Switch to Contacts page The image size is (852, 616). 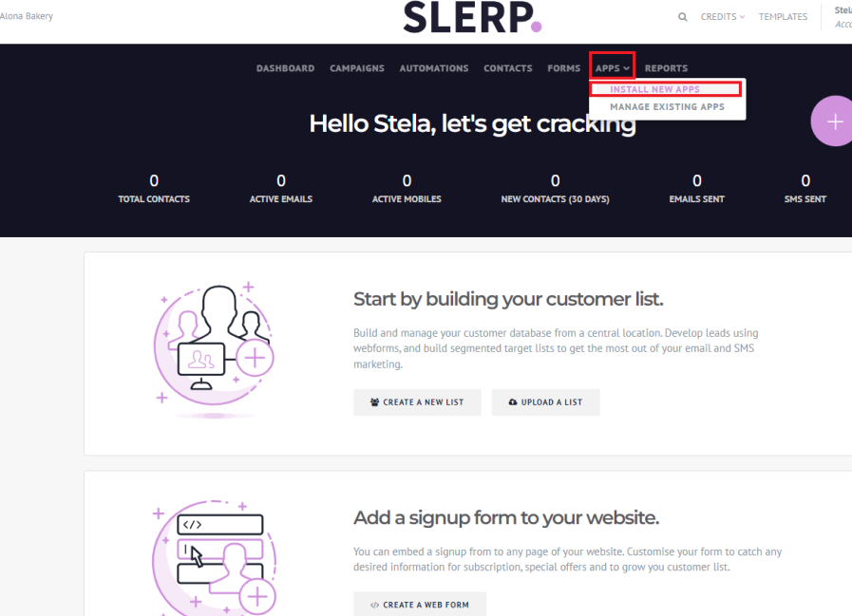(508, 68)
